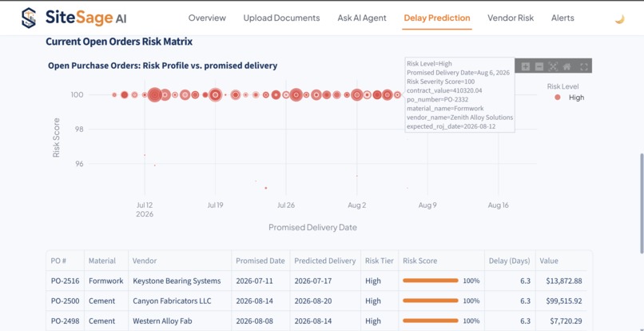Viewport: 644px width, 331px height.
Task: Click predicted delivery 2026-08-20
Action: point(313,301)
